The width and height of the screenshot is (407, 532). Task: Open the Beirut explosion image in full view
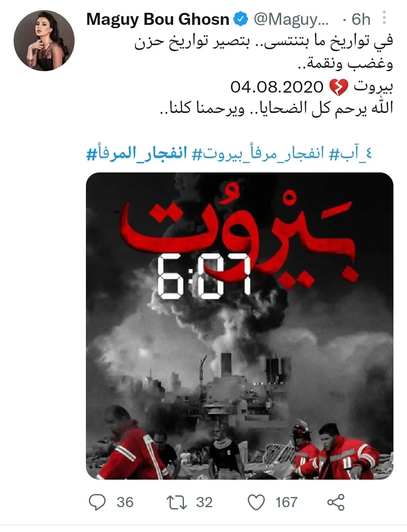(240, 326)
